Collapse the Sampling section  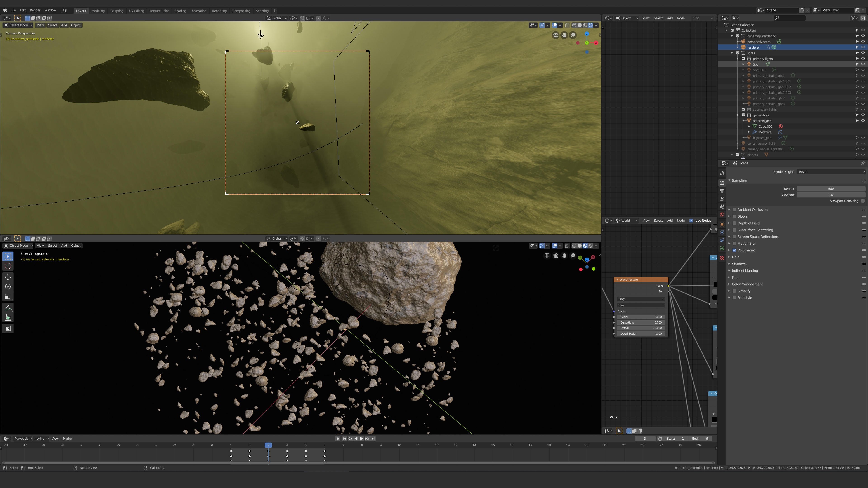coord(729,181)
